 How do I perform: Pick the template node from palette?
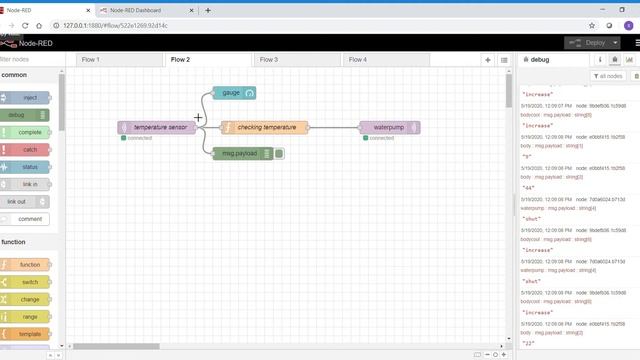(25, 334)
